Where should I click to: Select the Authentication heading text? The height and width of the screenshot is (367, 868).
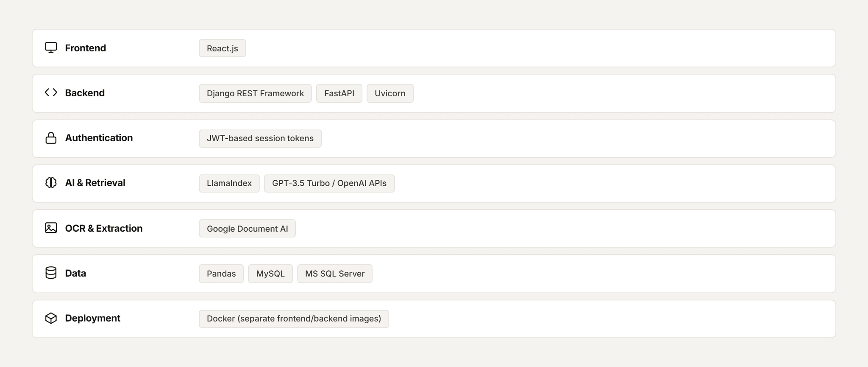[x=99, y=138]
